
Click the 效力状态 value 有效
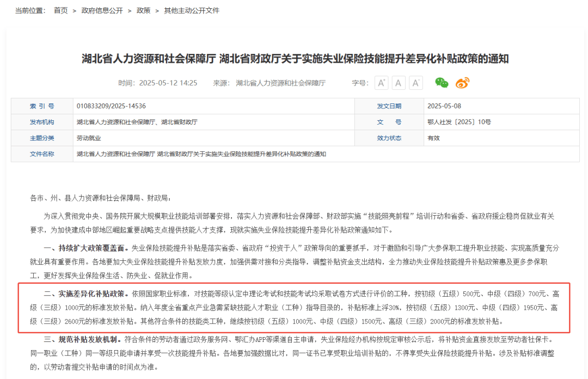pyautogui.click(x=433, y=138)
